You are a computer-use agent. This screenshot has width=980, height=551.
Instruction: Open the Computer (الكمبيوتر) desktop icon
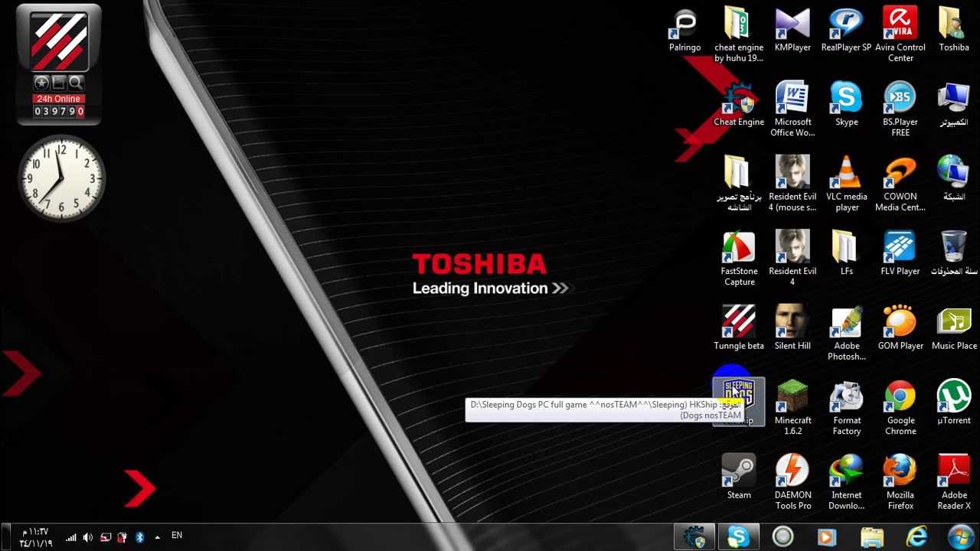(954, 105)
